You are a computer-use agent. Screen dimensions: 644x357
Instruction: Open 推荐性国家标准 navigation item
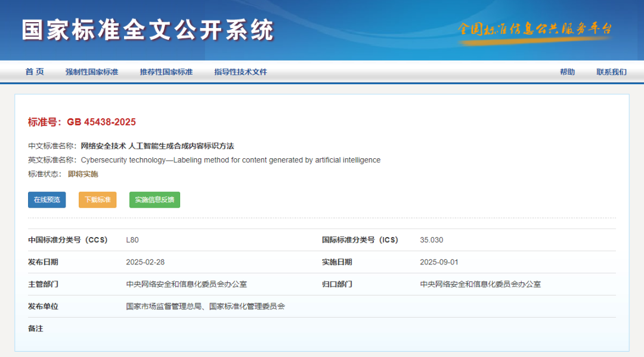pyautogui.click(x=166, y=72)
